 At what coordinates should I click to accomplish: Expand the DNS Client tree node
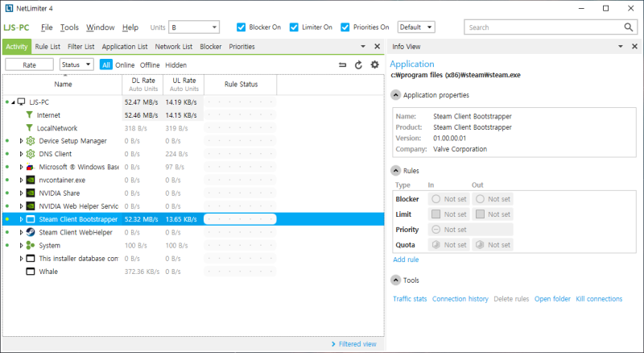[21, 154]
